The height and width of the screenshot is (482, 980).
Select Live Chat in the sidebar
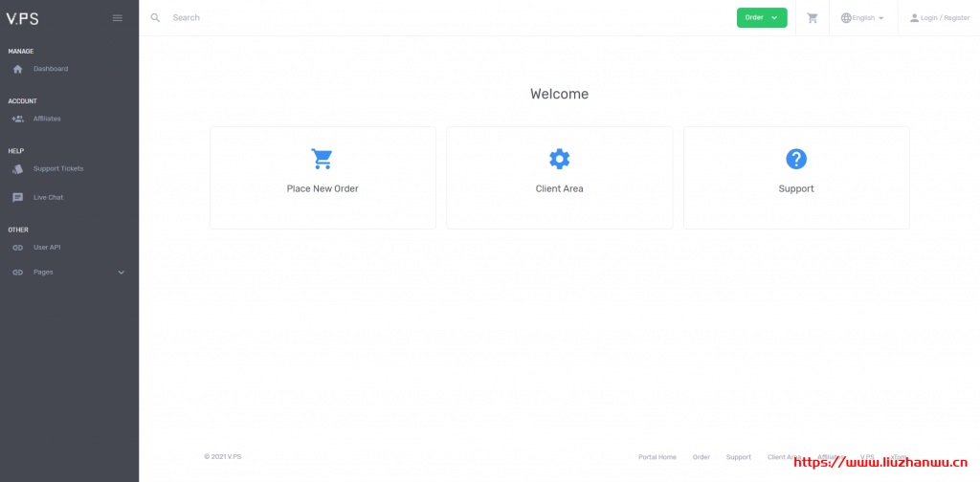(x=48, y=198)
